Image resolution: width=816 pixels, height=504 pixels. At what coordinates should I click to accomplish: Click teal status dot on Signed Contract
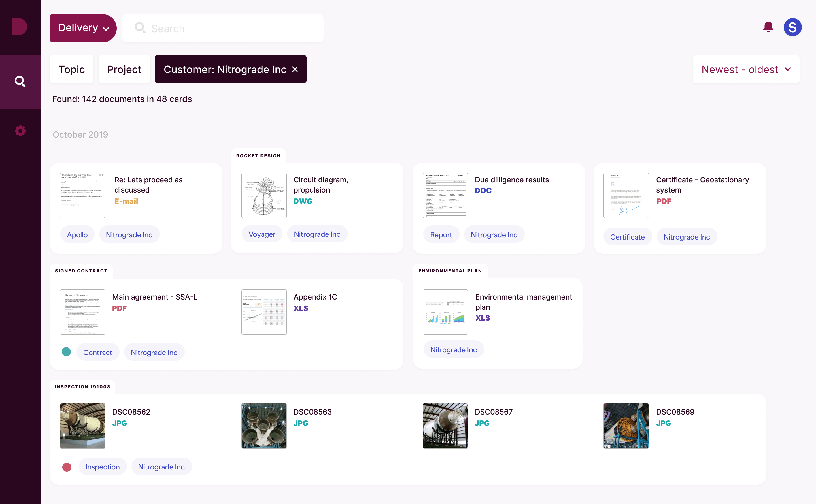tap(66, 352)
